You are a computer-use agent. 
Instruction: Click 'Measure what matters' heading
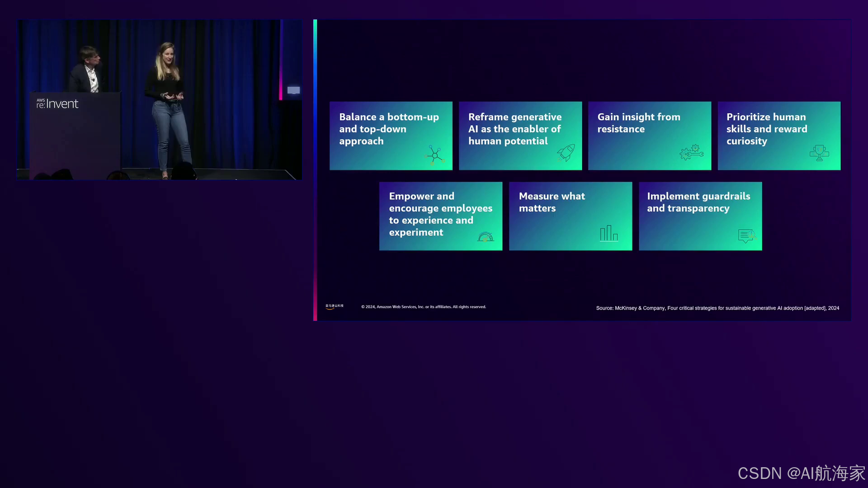(552, 202)
